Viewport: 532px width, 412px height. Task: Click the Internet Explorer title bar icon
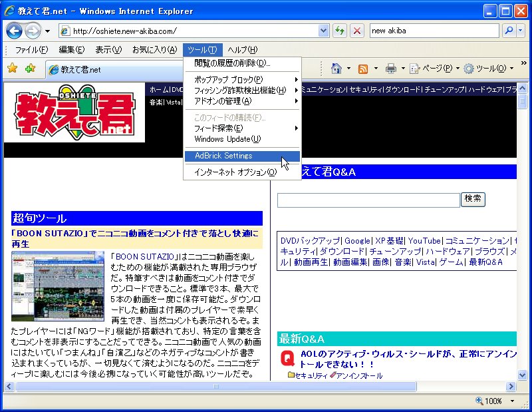(x=9, y=11)
